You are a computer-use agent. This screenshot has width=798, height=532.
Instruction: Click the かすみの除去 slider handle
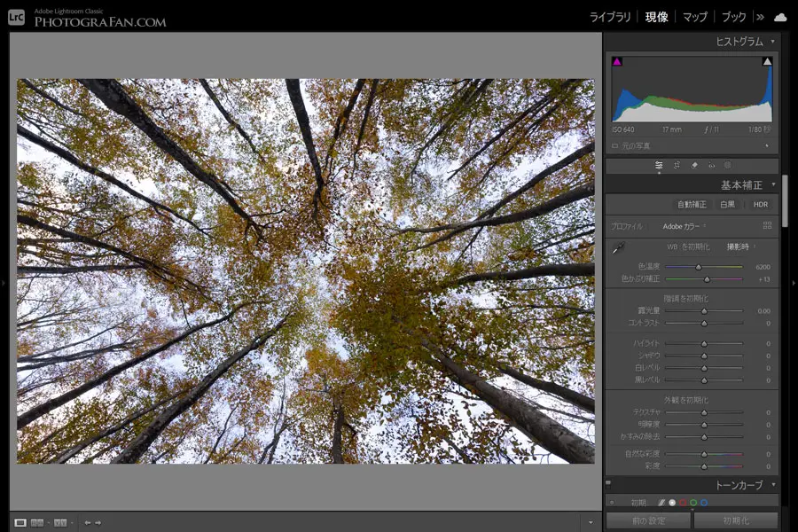704,437
